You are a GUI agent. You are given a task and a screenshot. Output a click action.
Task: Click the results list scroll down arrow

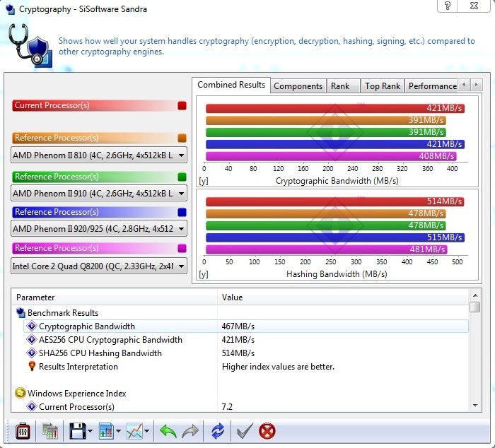coord(475,406)
